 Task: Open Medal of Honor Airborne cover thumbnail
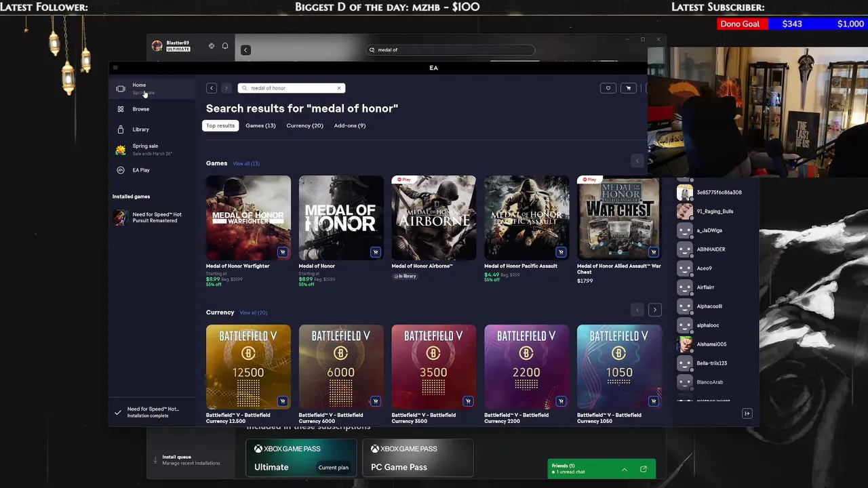click(x=433, y=218)
